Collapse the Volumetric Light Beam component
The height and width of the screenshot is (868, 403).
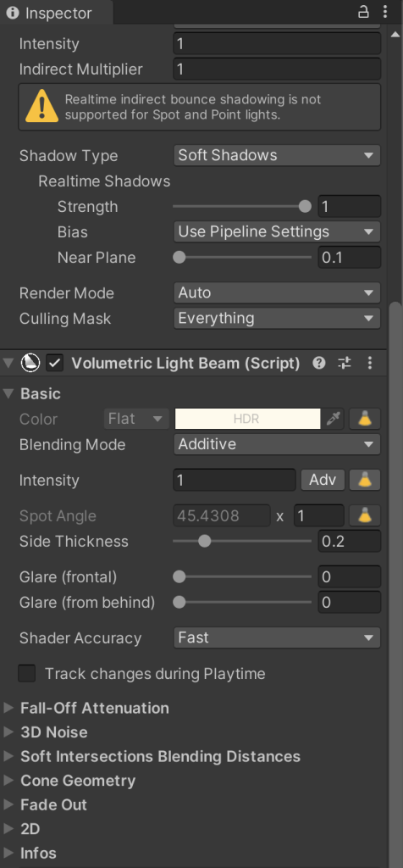8,363
